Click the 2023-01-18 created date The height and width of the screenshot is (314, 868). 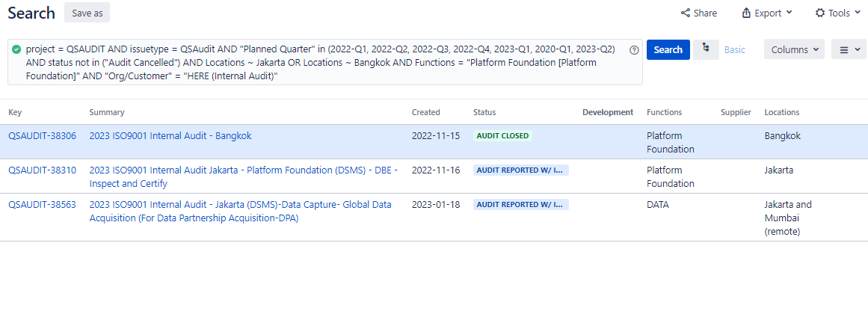(x=436, y=204)
